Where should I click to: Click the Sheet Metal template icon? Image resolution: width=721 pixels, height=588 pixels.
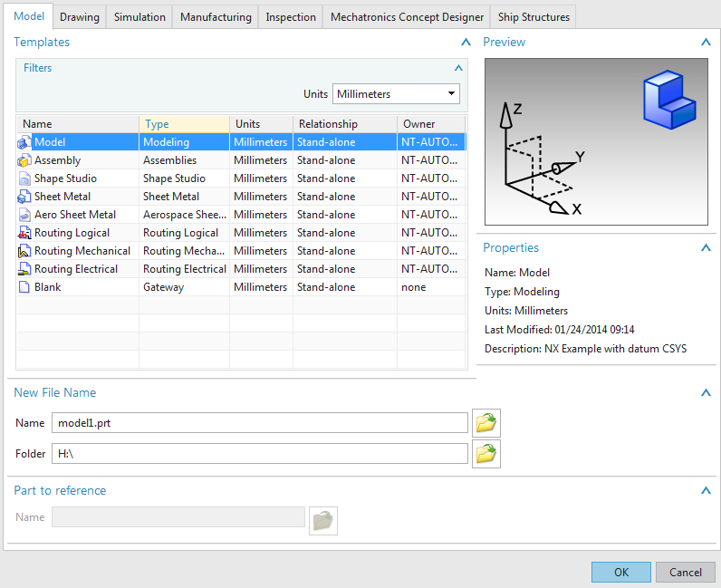(24, 197)
